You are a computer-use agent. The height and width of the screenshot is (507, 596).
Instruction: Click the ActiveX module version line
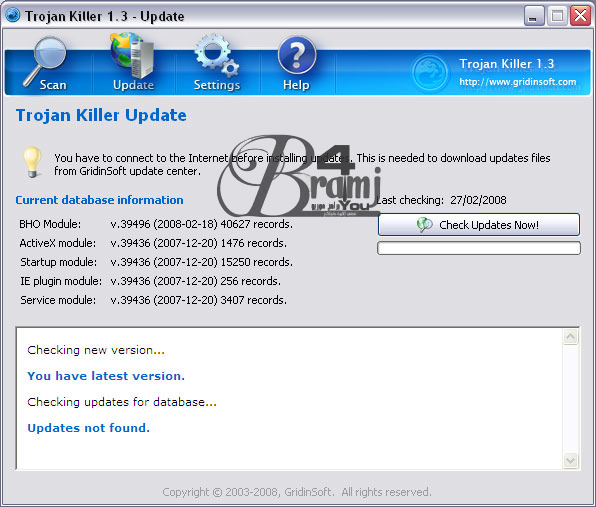pyautogui.click(x=198, y=243)
